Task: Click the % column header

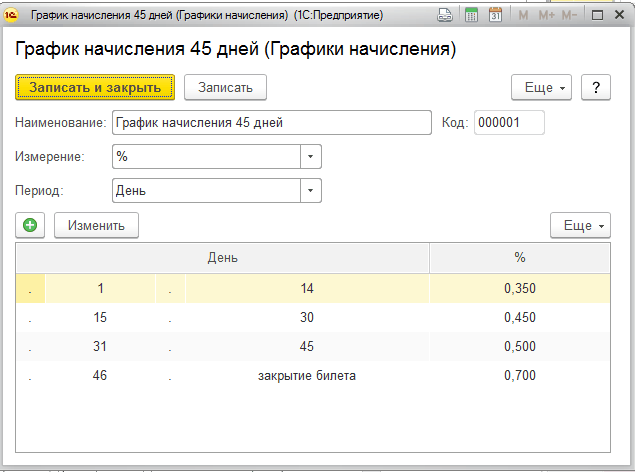Action: pos(520,257)
